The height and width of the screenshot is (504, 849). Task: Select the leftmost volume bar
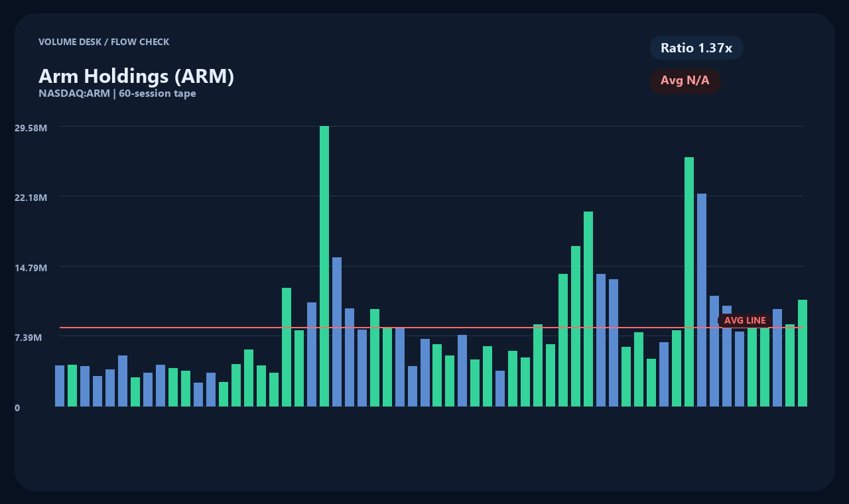coord(60,386)
